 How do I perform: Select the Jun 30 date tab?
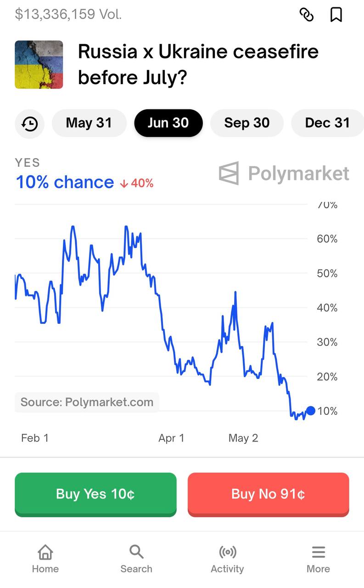pos(168,123)
